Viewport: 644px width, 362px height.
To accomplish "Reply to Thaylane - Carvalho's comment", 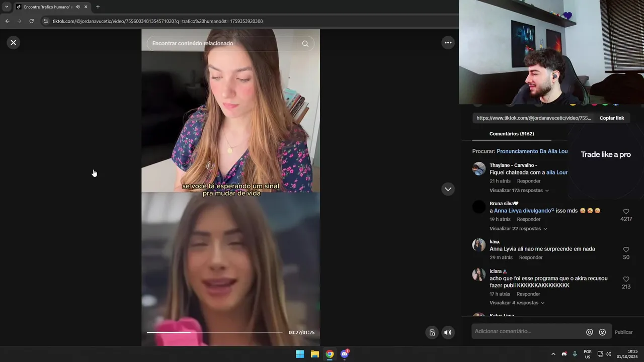I will (529, 181).
